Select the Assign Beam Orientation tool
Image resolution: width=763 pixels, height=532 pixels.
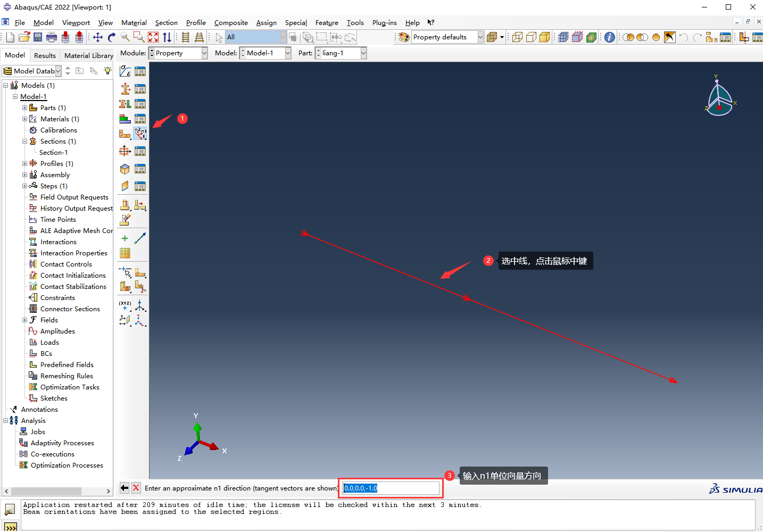click(x=140, y=134)
